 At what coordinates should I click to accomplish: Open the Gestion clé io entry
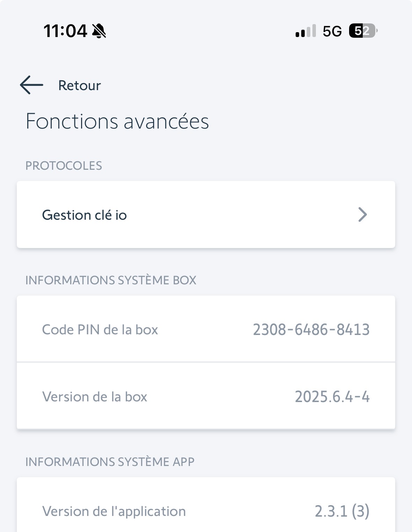coord(84,215)
